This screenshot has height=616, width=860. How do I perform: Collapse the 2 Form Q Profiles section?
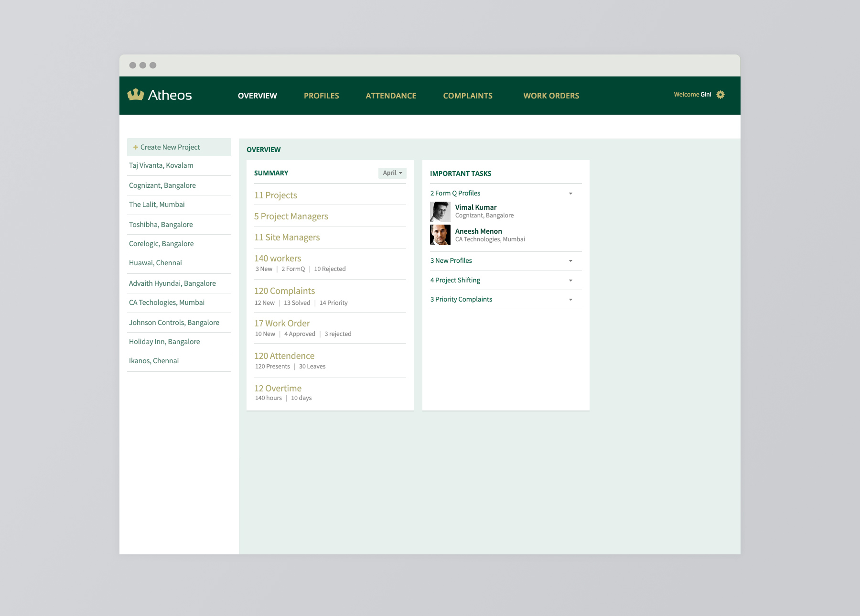coord(570,194)
